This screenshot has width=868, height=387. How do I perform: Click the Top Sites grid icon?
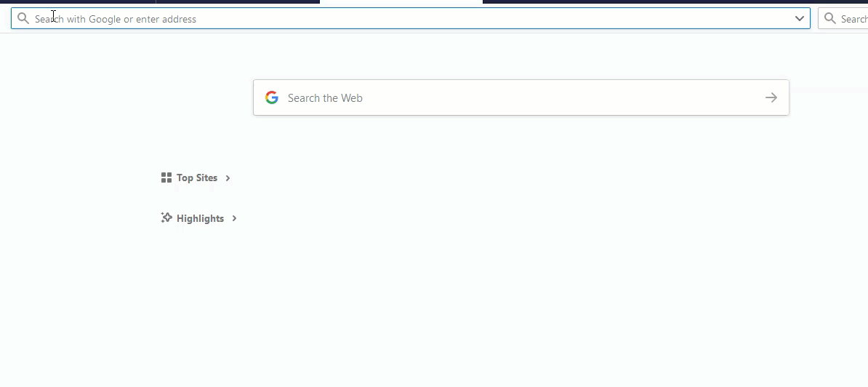pos(166,177)
